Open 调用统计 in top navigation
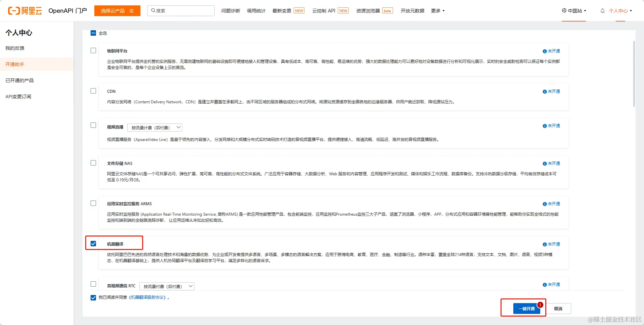 256,11
